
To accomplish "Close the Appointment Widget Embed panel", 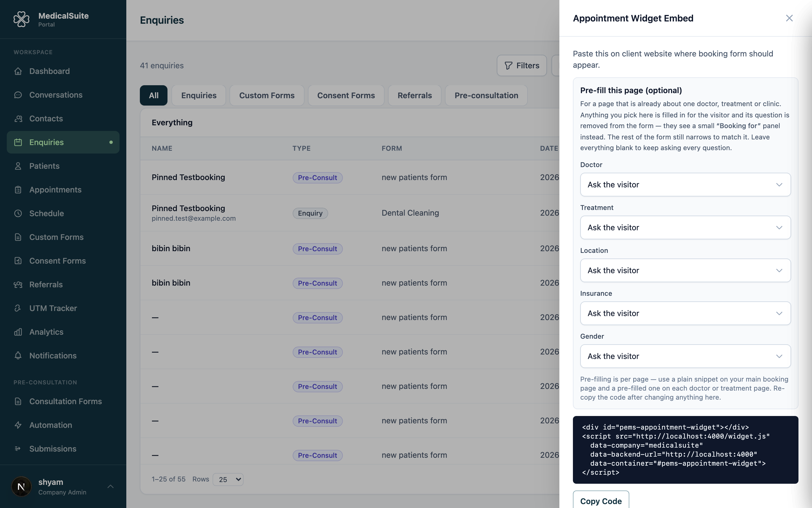I will [x=789, y=18].
